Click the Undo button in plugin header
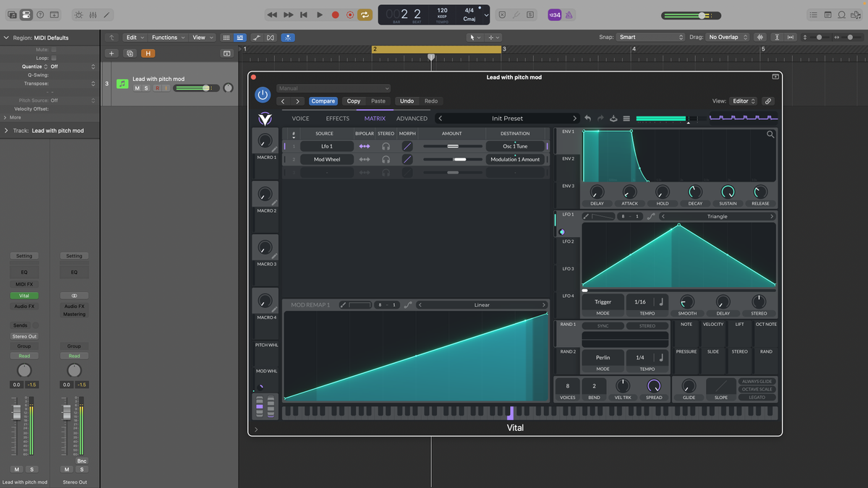Image resolution: width=868 pixels, height=488 pixels. (x=407, y=101)
